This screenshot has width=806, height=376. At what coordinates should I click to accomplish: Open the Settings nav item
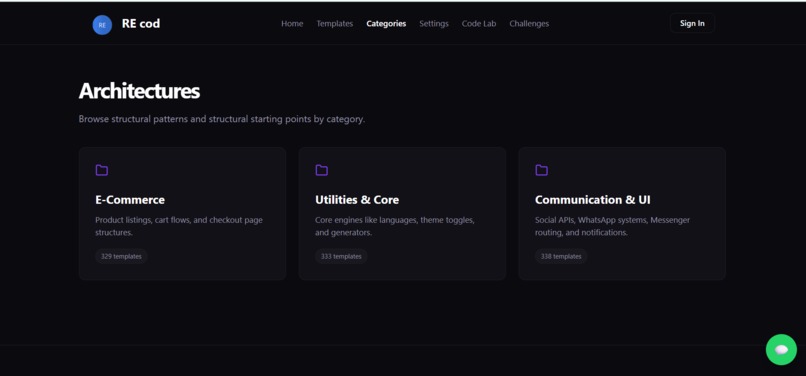coord(434,24)
